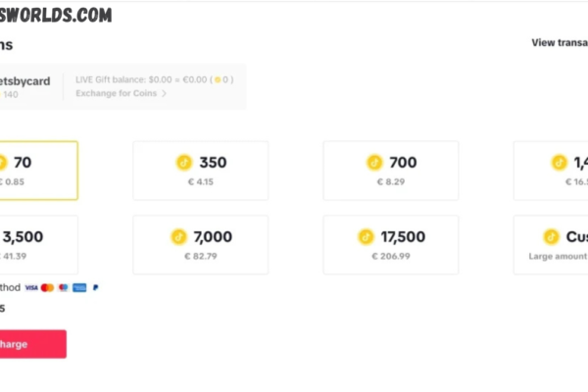Open Exchange for Coins link

click(117, 93)
